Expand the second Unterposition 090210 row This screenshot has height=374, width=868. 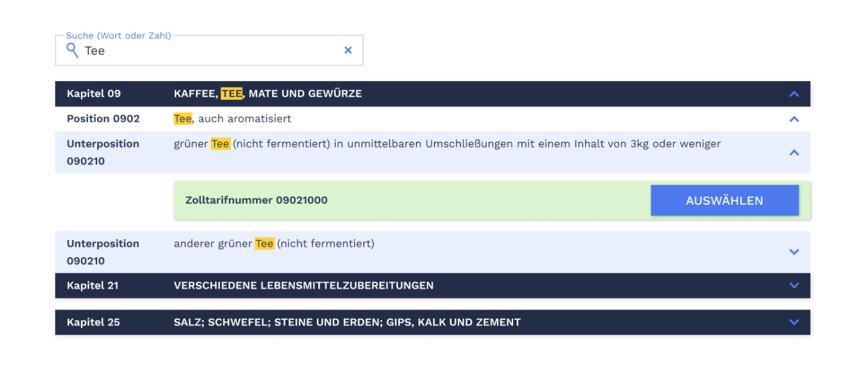(794, 252)
